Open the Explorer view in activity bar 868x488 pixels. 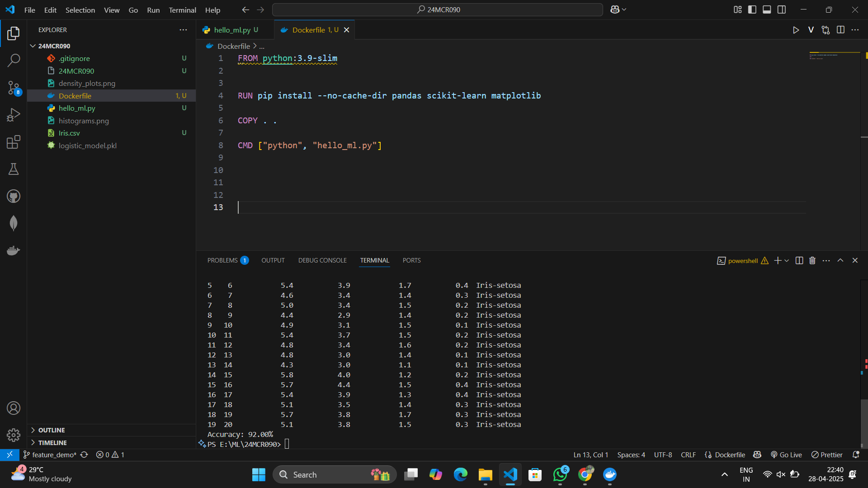tap(14, 33)
